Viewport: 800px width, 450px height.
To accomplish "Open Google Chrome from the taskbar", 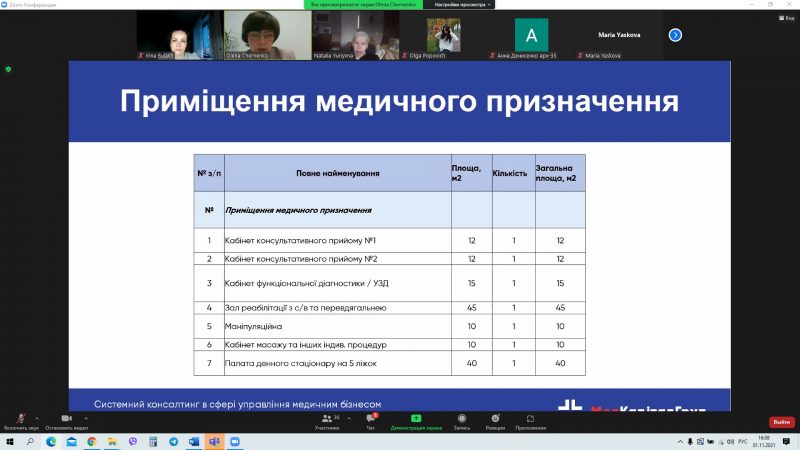I will click(92, 442).
